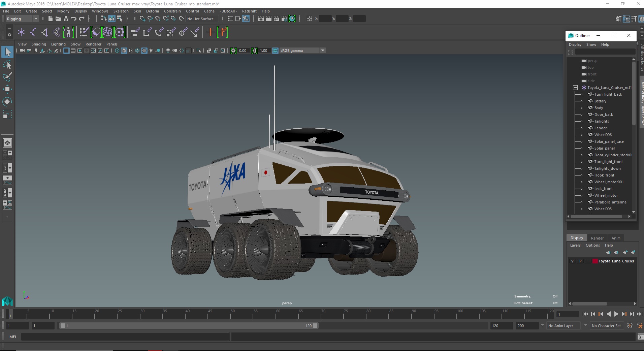This screenshot has width=644, height=351.
Task: Choose the Paint selection tool
Action: (x=7, y=77)
